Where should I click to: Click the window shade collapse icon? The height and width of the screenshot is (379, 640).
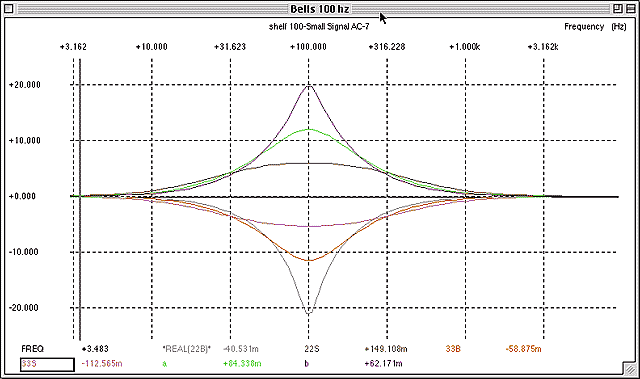click(x=630, y=9)
